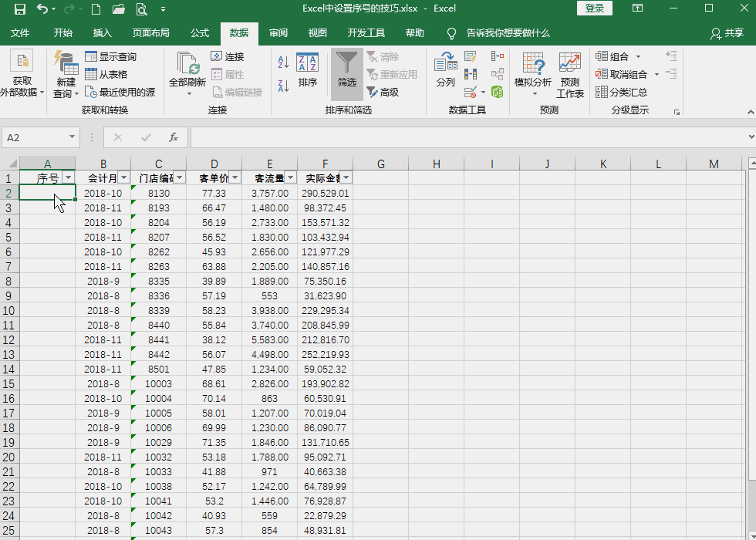Open the 公式 ribbon tab
The image size is (756, 540).
coord(199,33)
